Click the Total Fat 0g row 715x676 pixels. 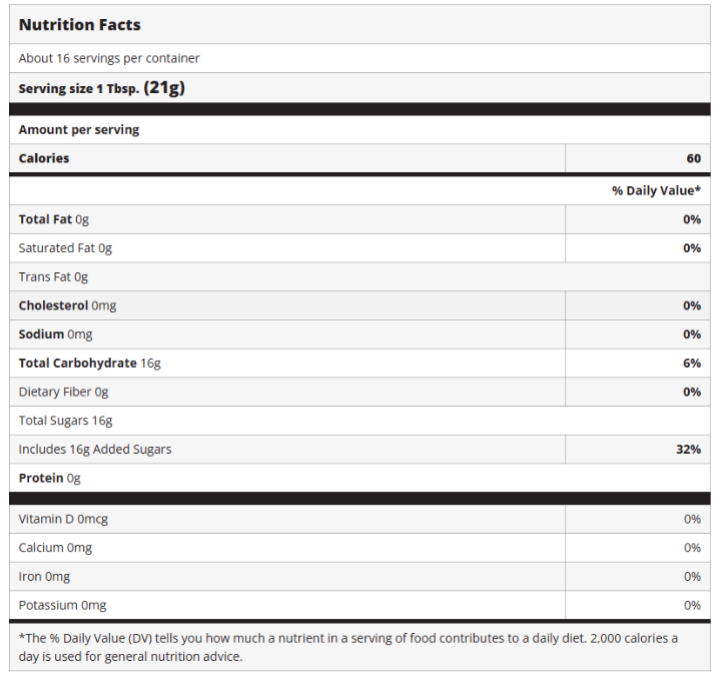(54, 219)
